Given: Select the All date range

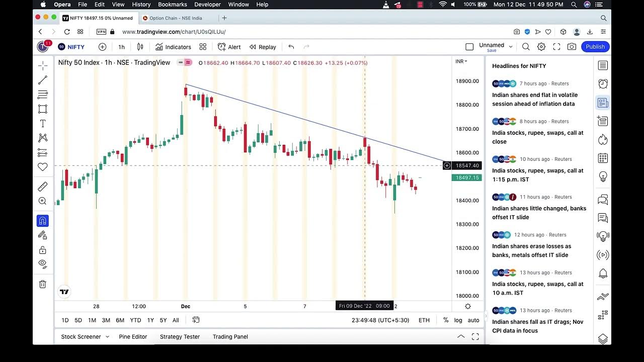Looking at the screenshot, I should coord(176,320).
